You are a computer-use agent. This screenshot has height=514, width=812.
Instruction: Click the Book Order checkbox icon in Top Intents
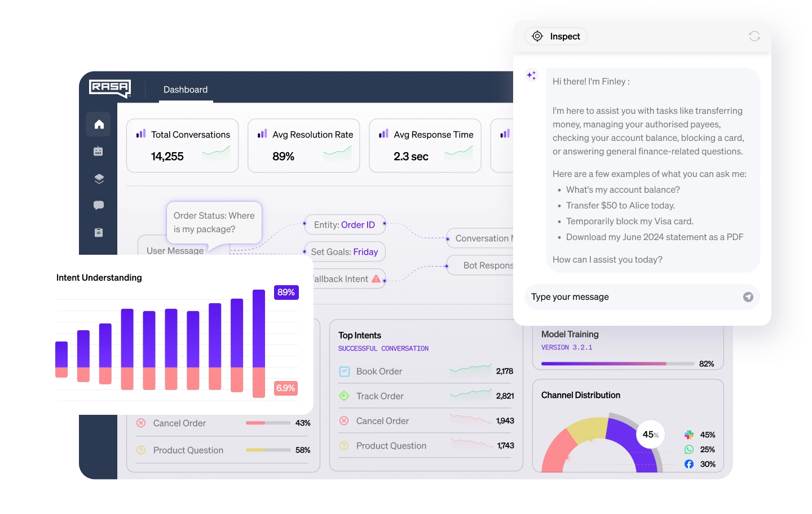(x=345, y=371)
